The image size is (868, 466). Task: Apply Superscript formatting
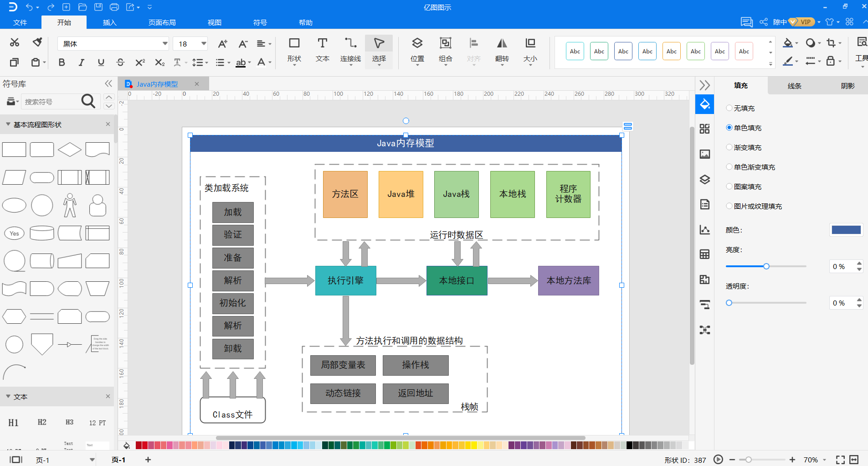tap(140, 62)
